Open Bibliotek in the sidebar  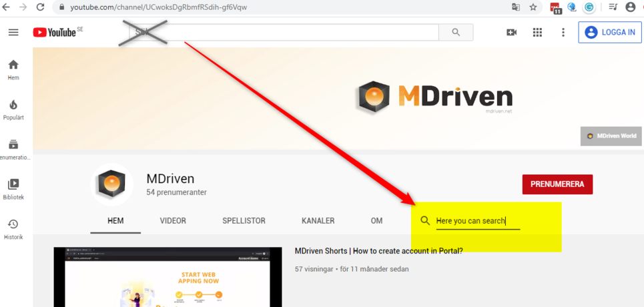click(x=13, y=190)
